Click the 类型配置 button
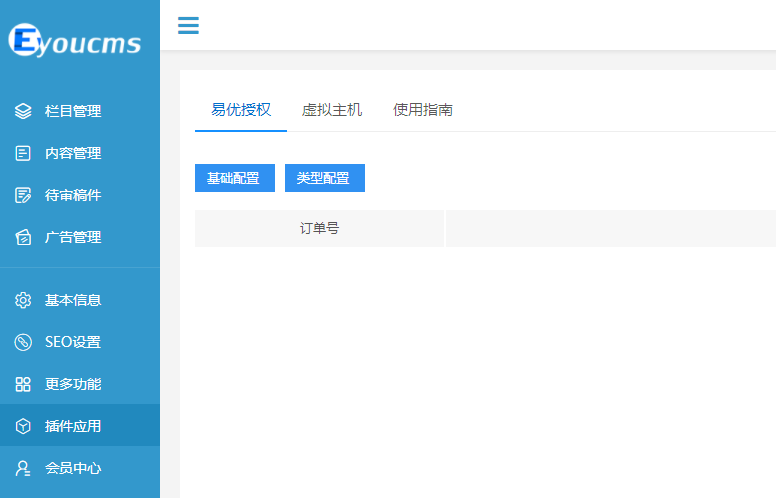The width and height of the screenshot is (776, 498). (325, 178)
